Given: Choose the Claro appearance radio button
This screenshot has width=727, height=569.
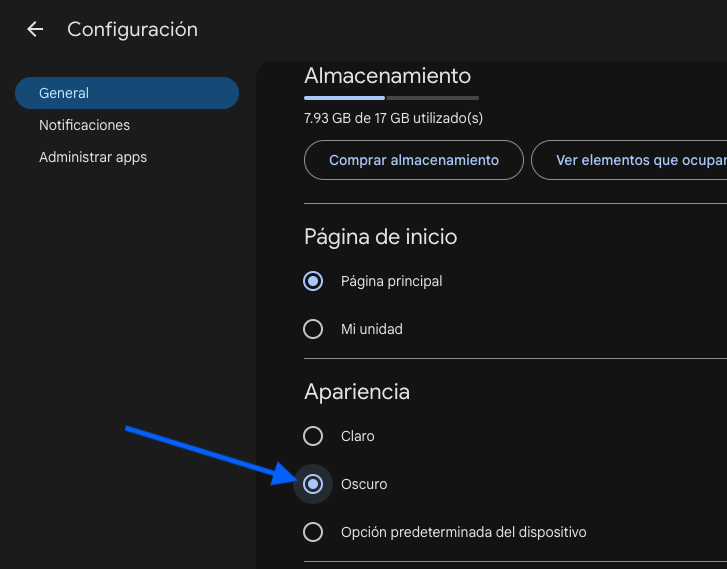Looking at the screenshot, I should (313, 436).
